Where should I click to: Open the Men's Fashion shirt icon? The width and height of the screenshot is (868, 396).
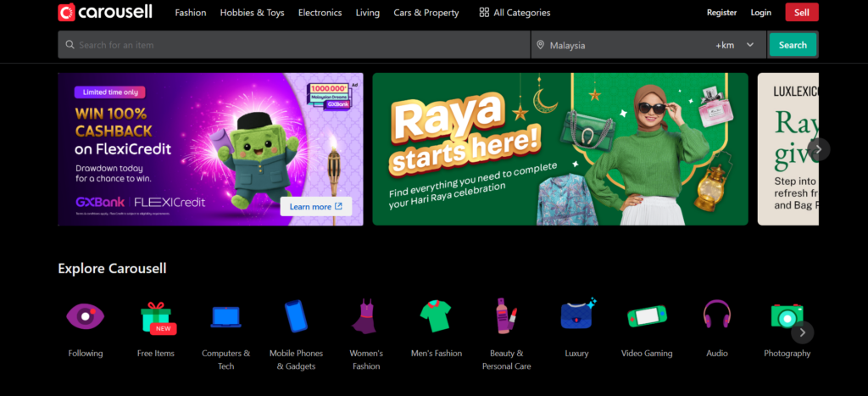point(437,316)
